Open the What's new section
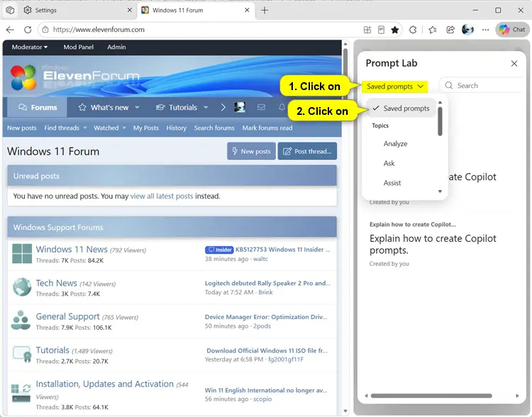532x417 pixels. click(104, 108)
